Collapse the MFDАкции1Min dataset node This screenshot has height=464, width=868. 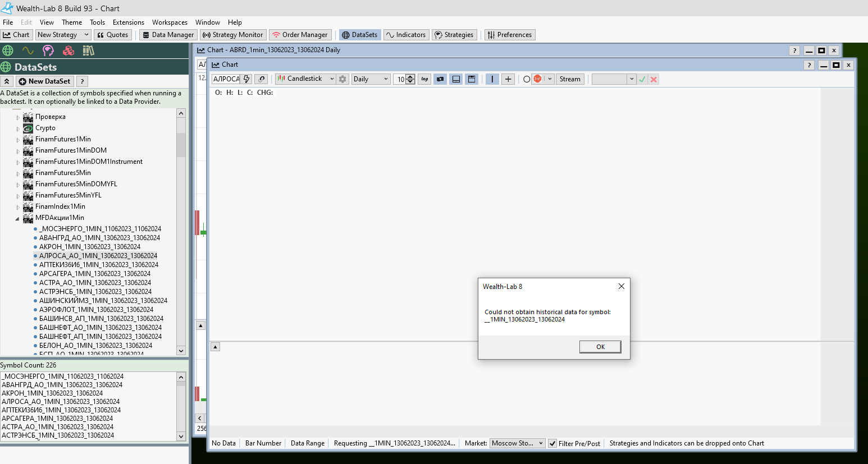pos(17,218)
